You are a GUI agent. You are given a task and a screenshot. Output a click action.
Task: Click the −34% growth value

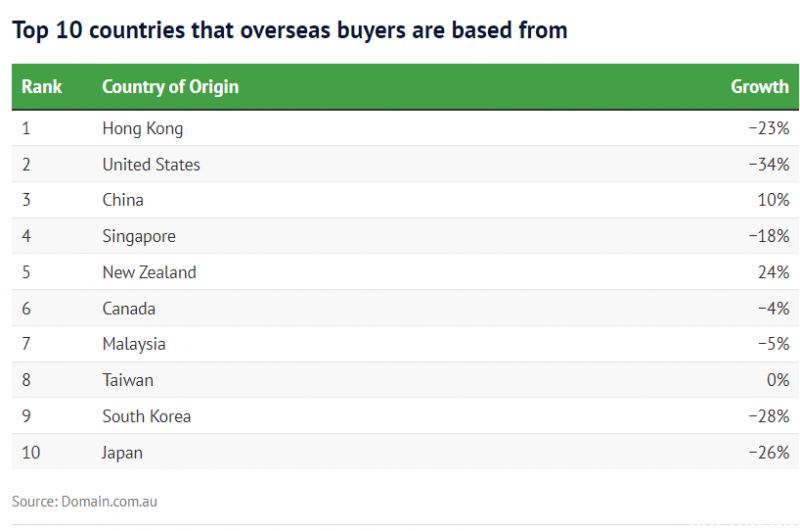coord(769,164)
